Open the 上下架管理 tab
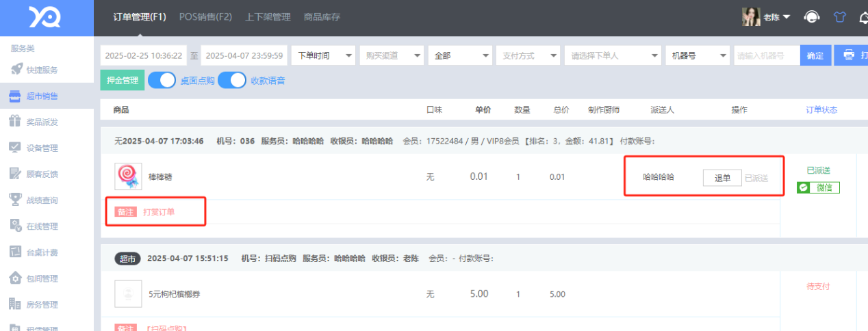Screen dimensions: 868x331 tap(268, 17)
